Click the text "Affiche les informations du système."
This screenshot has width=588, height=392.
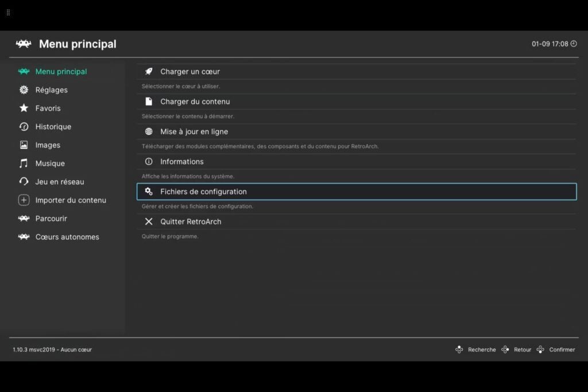188,176
